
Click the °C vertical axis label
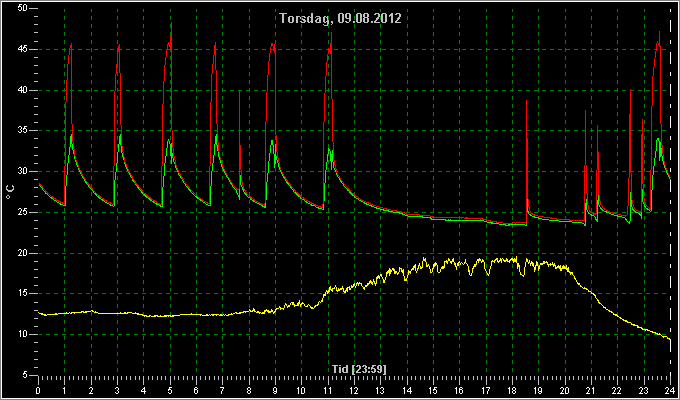pyautogui.click(x=11, y=192)
